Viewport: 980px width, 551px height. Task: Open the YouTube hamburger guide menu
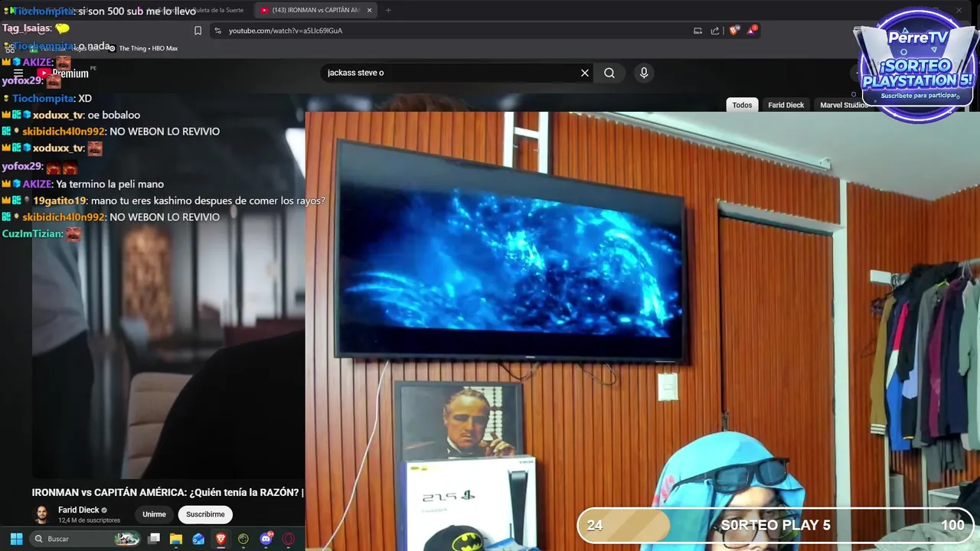point(18,73)
